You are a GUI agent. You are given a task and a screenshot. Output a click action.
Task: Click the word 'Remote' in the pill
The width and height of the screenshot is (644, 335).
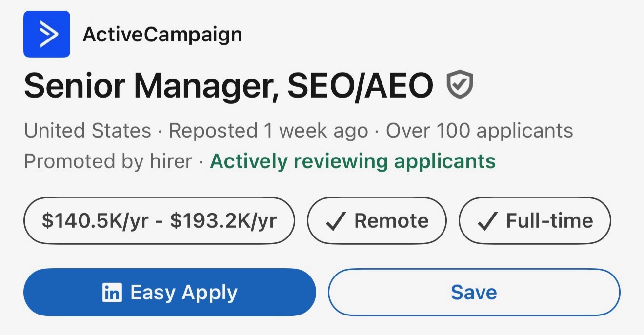[391, 221]
